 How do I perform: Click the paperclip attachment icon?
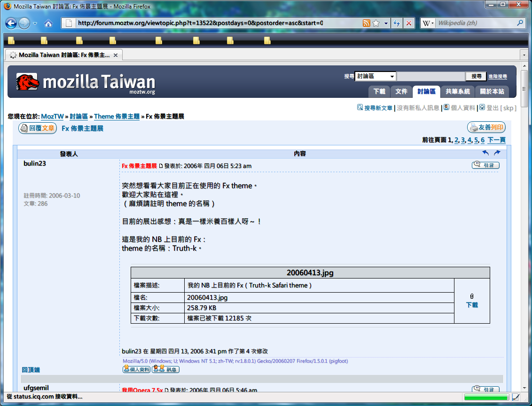[x=471, y=296]
